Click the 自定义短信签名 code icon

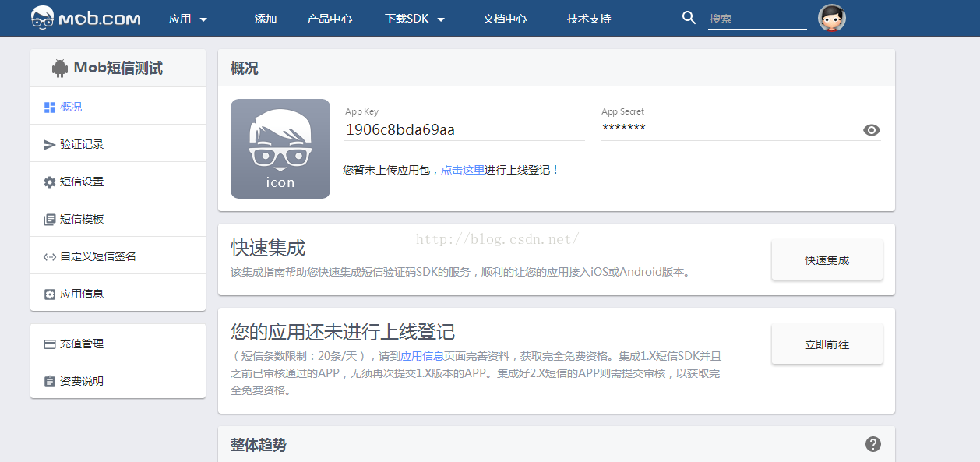coord(50,257)
